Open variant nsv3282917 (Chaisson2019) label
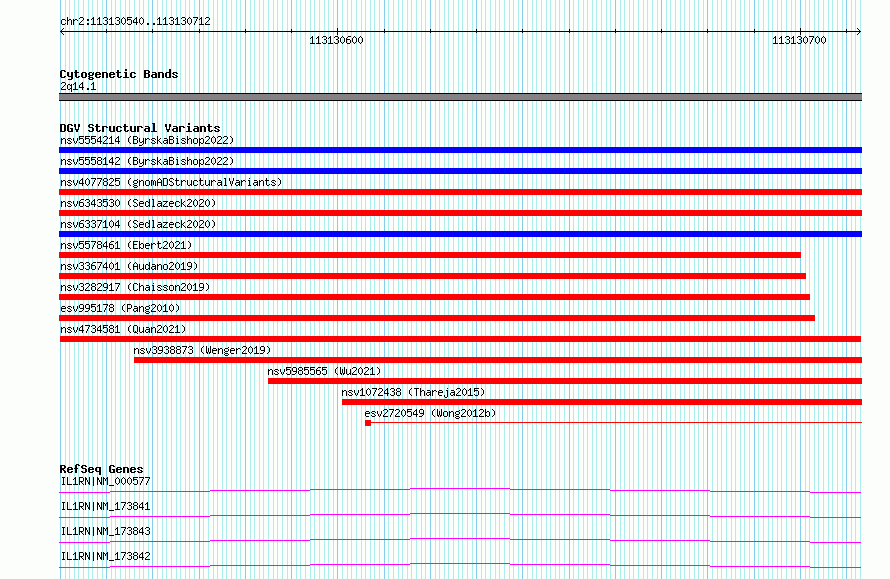Image resolution: width=890 pixels, height=579 pixels. 135,287
